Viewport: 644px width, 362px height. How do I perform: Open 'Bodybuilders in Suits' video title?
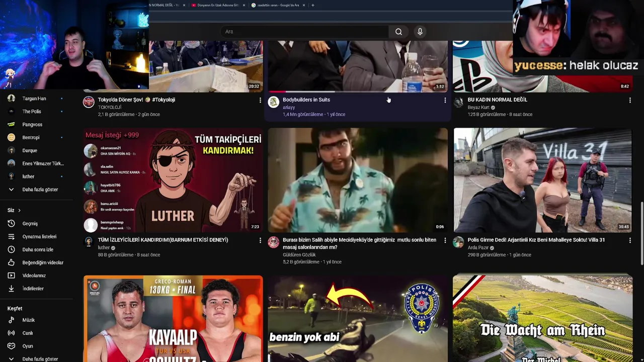[306, 100]
